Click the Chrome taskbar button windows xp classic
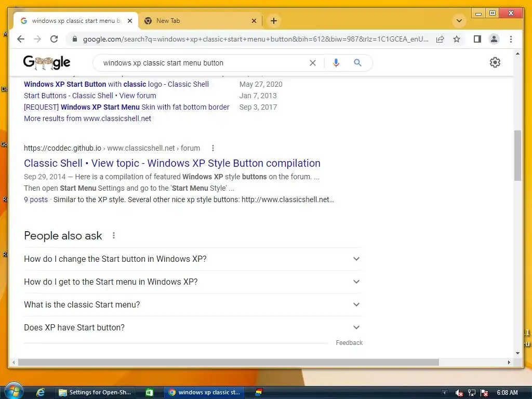The width and height of the screenshot is (532, 399). tap(205, 393)
